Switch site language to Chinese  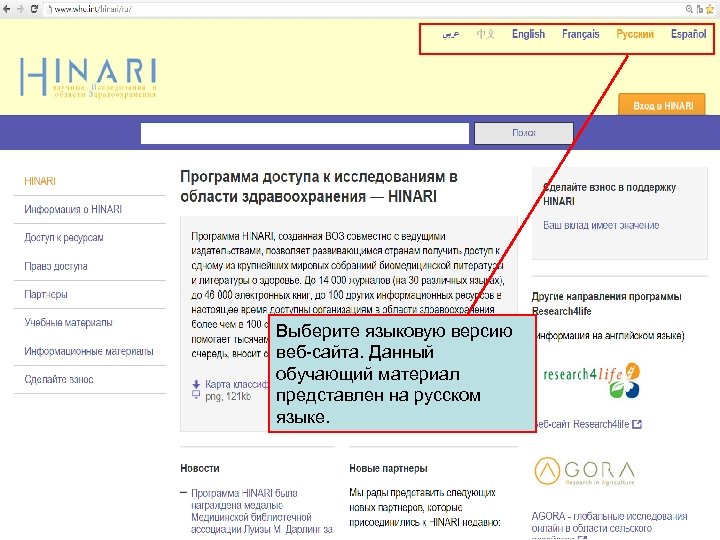point(485,34)
